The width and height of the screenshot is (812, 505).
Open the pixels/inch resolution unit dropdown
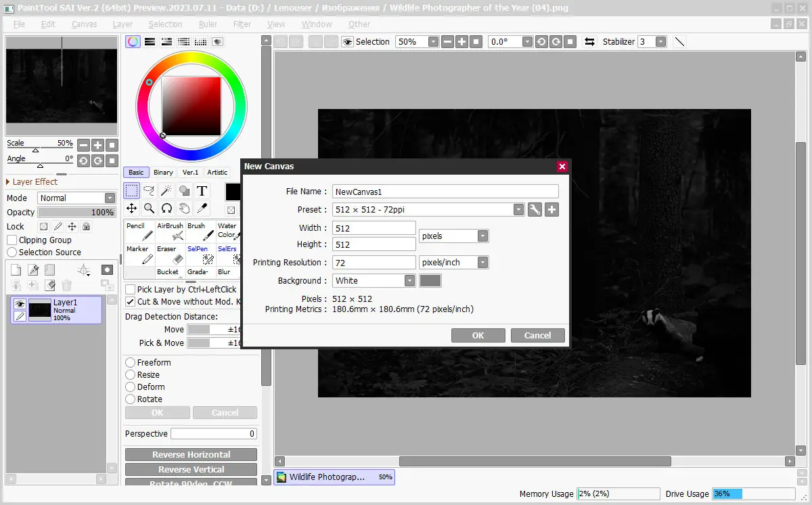[482, 263]
